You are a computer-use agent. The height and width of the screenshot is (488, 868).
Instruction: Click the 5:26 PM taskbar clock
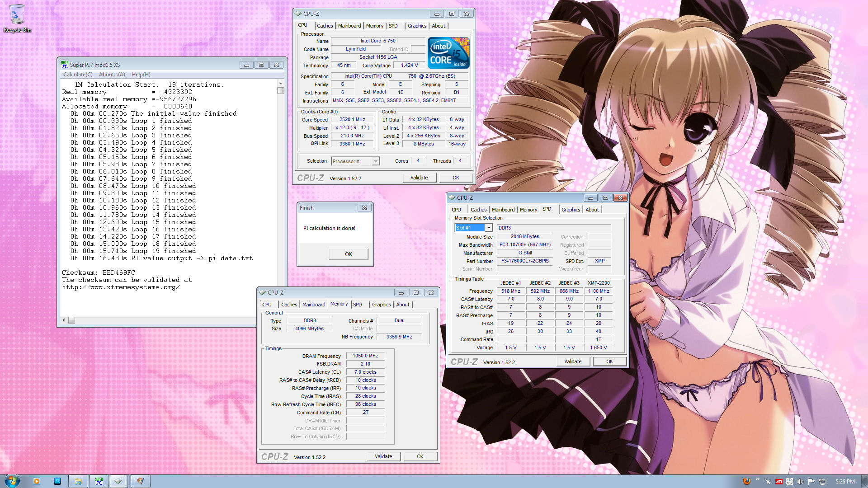[x=845, y=482]
